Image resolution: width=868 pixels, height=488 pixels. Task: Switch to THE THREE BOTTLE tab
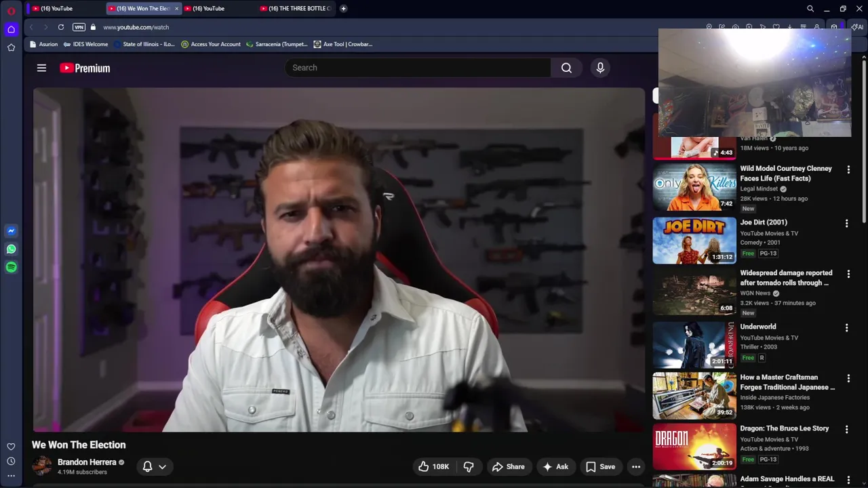pyautogui.click(x=296, y=8)
